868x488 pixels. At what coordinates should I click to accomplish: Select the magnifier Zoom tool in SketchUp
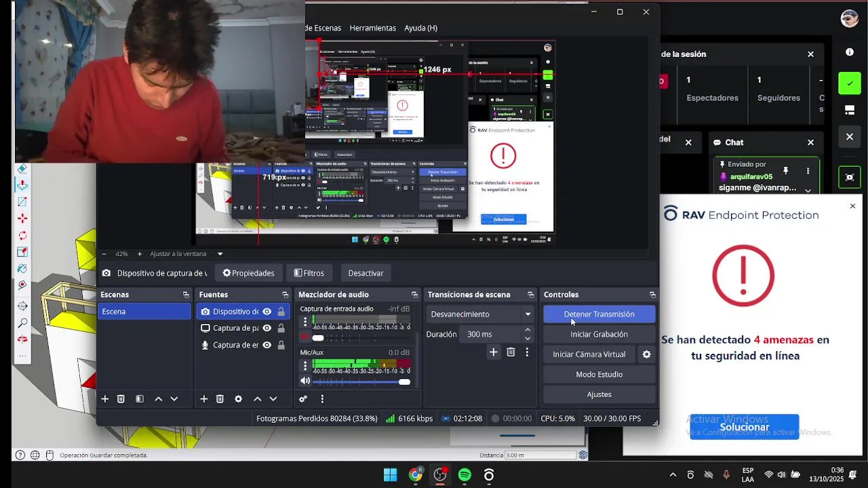tap(22, 323)
